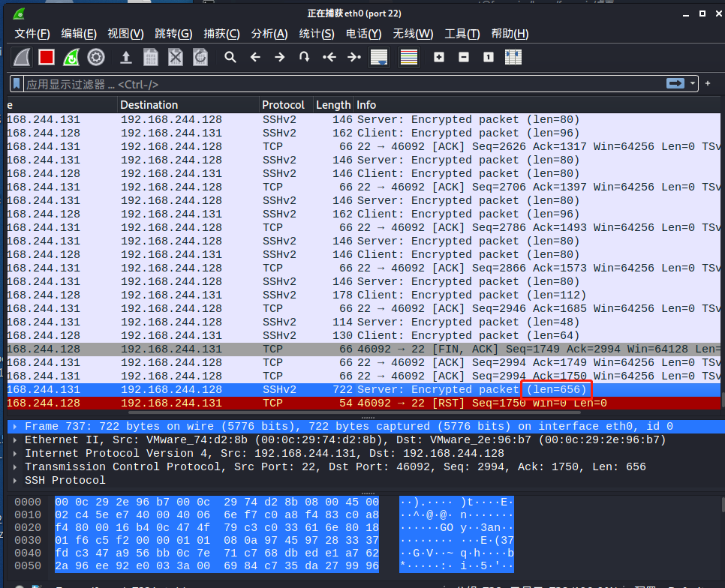Image resolution: width=725 pixels, height=588 pixels.
Task: Sort packets by Protocol column header
Action: point(284,105)
